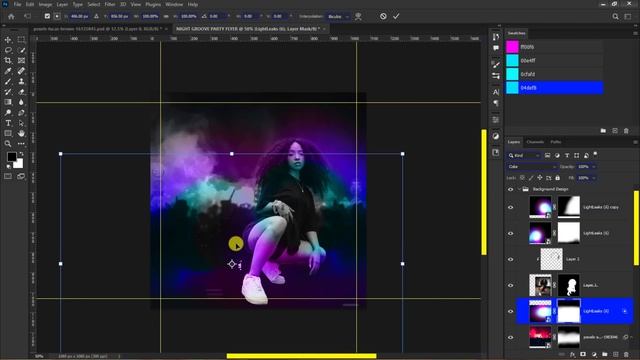Select the LightLeaks copy layer mask thumbnail
This screenshot has width=640, height=360.
pyautogui.click(x=569, y=207)
